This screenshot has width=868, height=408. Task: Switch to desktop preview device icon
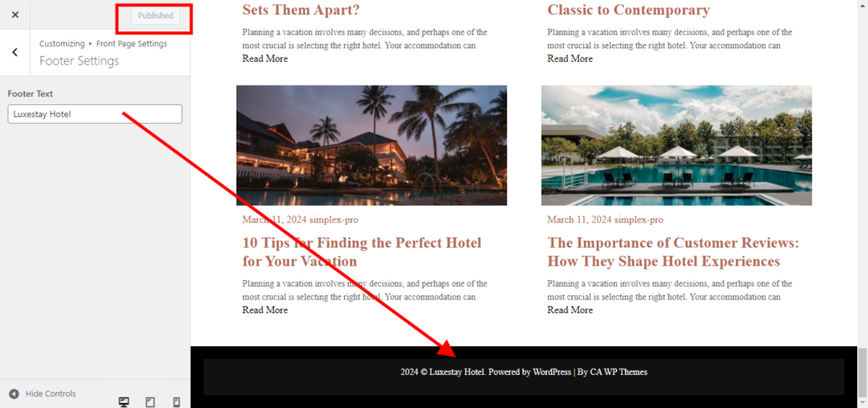[124, 402]
